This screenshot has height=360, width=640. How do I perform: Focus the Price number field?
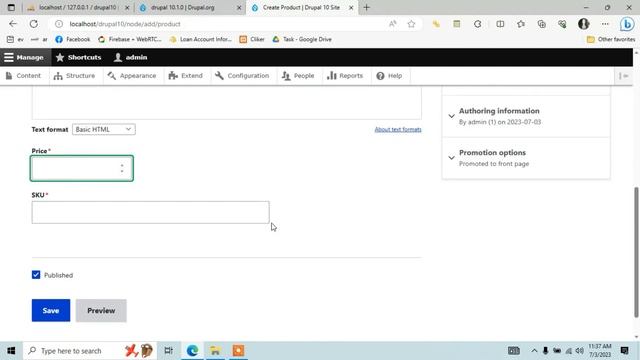coord(82,168)
